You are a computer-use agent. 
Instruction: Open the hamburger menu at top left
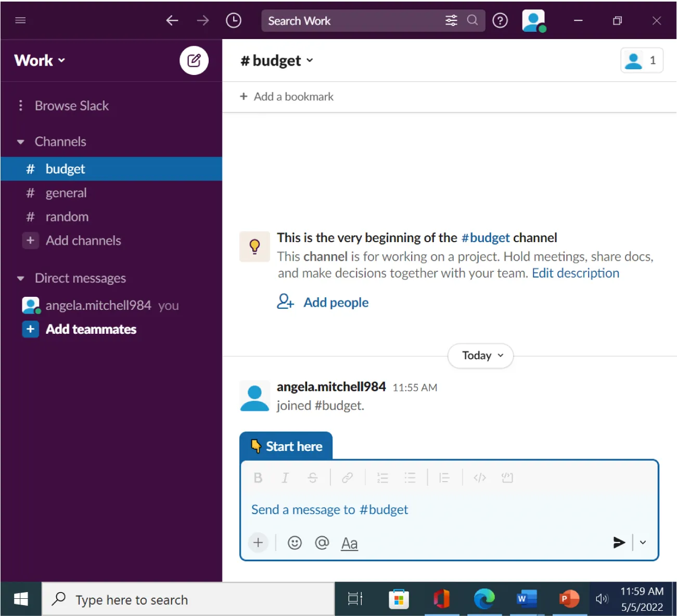[x=20, y=20]
